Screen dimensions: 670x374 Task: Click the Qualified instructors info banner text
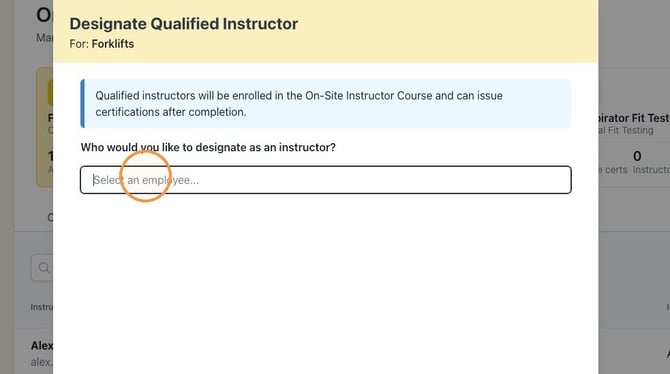(x=299, y=104)
